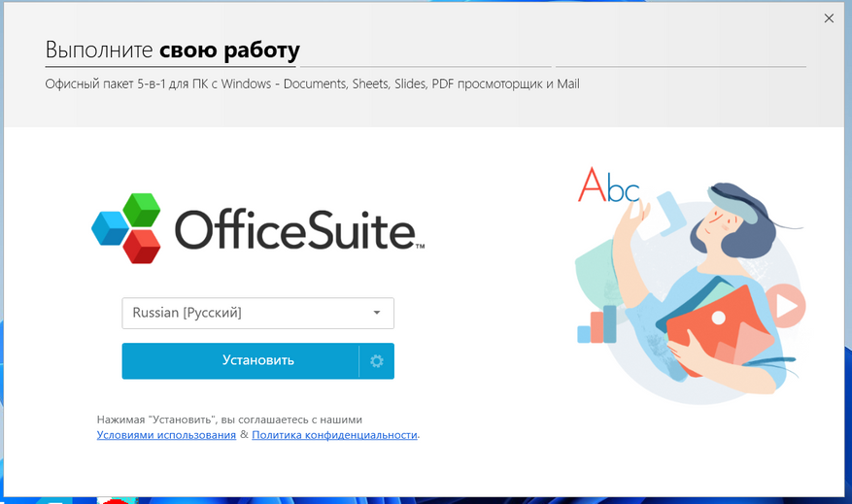Image resolution: width=852 pixels, height=504 pixels.
Task: Open install settings gear icon
Action: (377, 361)
